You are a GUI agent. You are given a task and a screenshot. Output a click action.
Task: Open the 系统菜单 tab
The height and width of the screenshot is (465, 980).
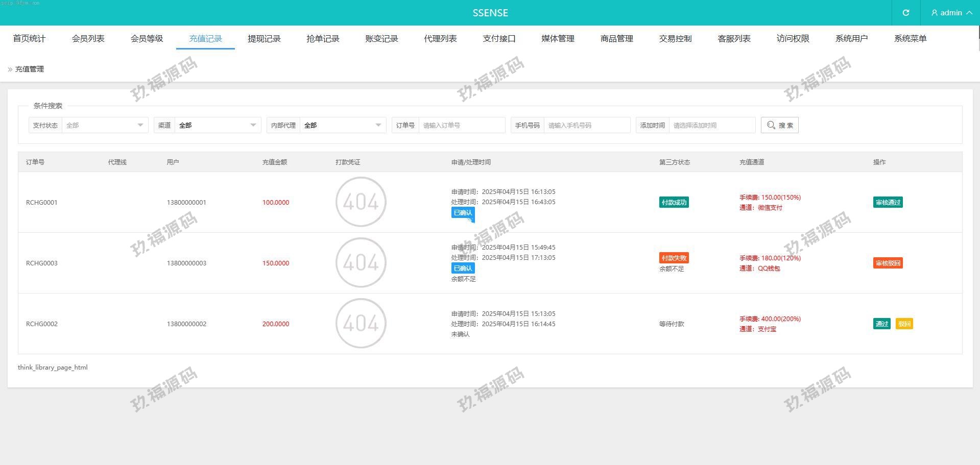[x=910, y=39]
